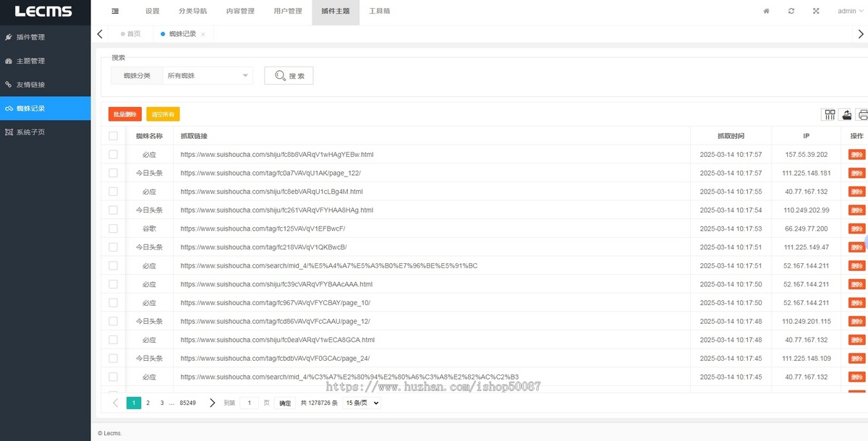Viewport: 868px width, 441px height.
Task: Click the 清空所有 button
Action: point(163,114)
